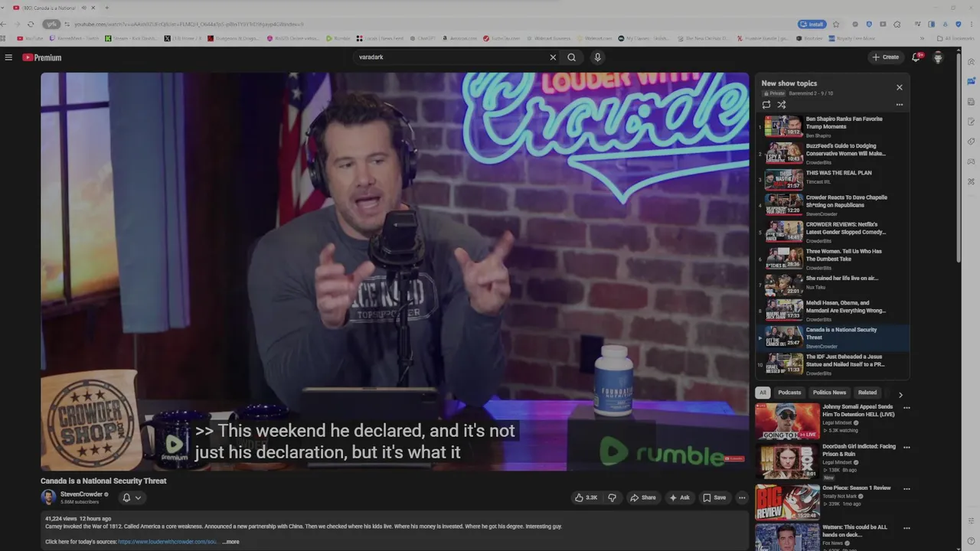Image resolution: width=980 pixels, height=551 pixels.
Task: Select the All filter chip
Action: pyautogui.click(x=763, y=393)
